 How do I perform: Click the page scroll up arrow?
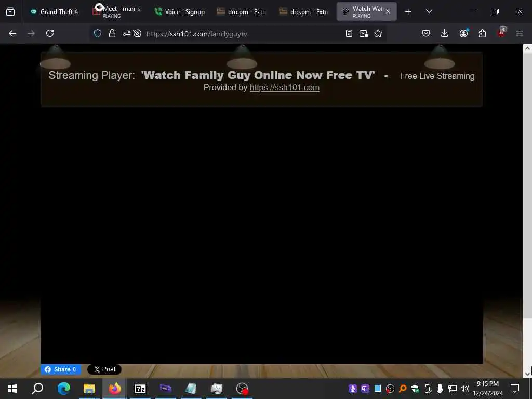point(527,48)
